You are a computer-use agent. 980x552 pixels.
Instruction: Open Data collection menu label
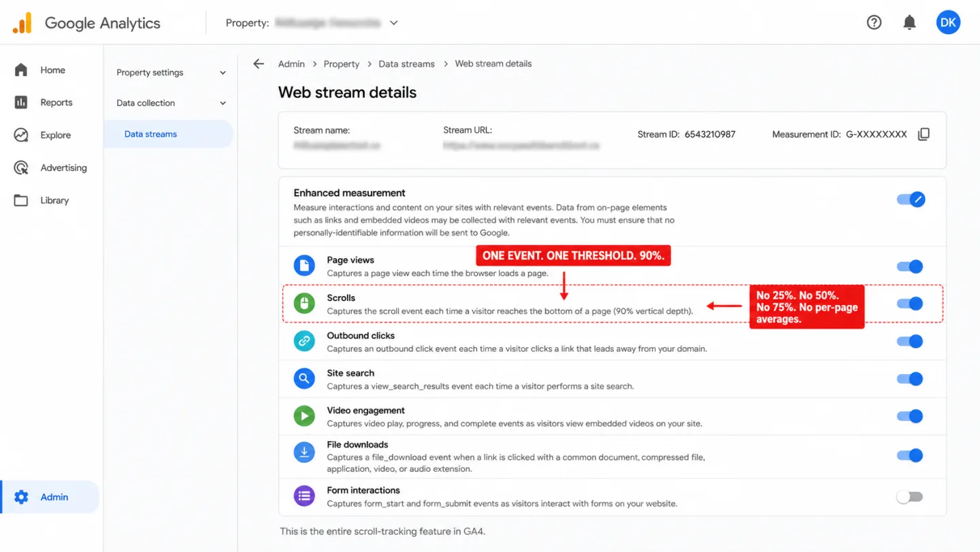(x=146, y=103)
